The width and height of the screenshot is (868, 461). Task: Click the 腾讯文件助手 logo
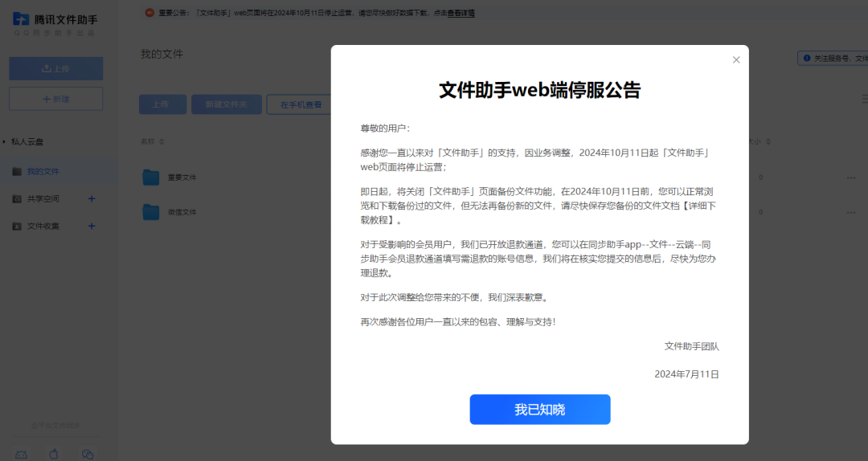point(55,19)
